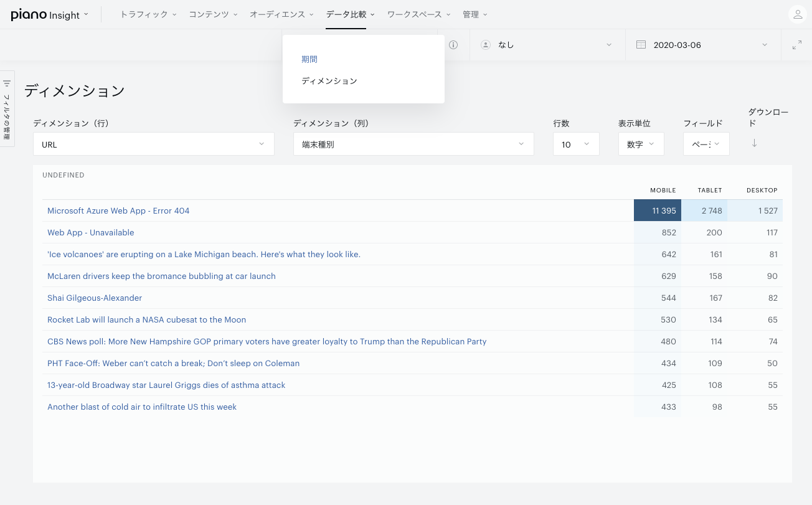Viewport: 812px width, 505px height.
Task: Click the TABLET column header
Action: point(710,191)
